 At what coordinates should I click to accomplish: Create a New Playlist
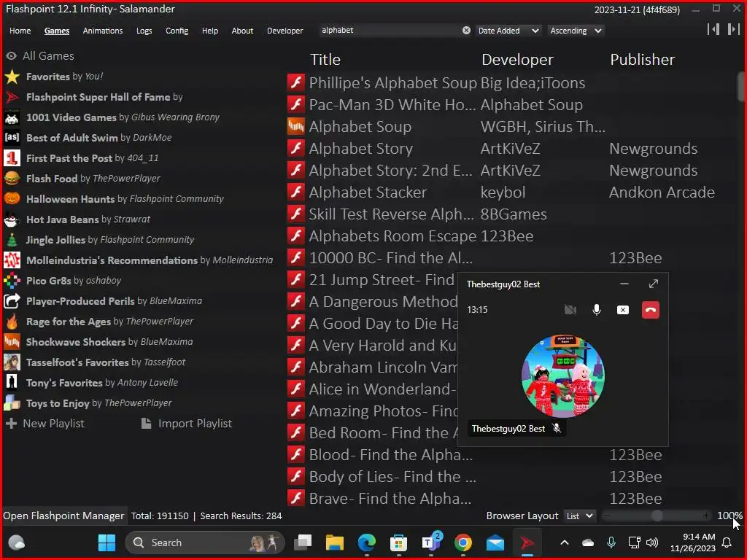[44, 424]
